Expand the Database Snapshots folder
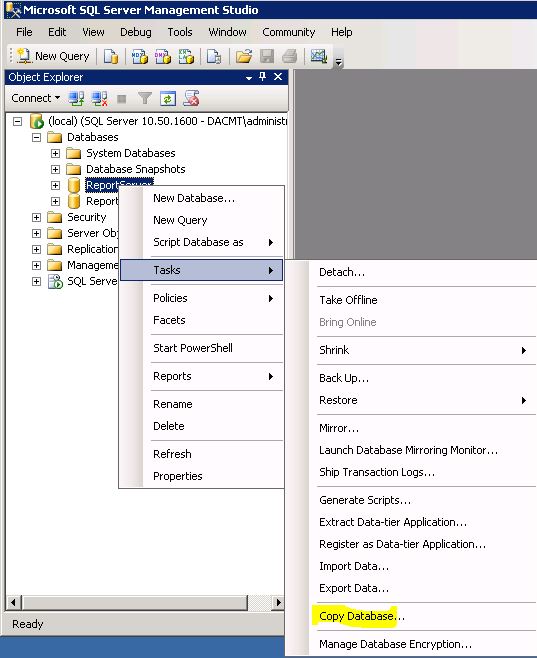 (55, 169)
